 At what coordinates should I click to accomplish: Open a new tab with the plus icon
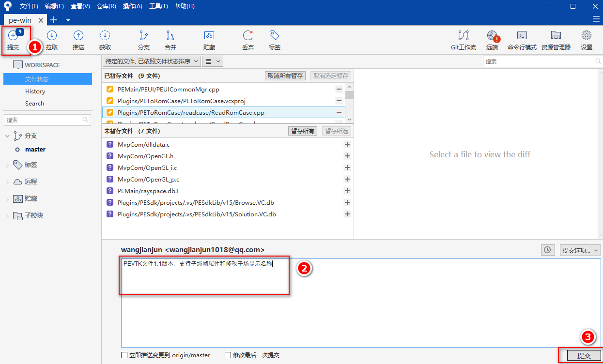(x=54, y=20)
